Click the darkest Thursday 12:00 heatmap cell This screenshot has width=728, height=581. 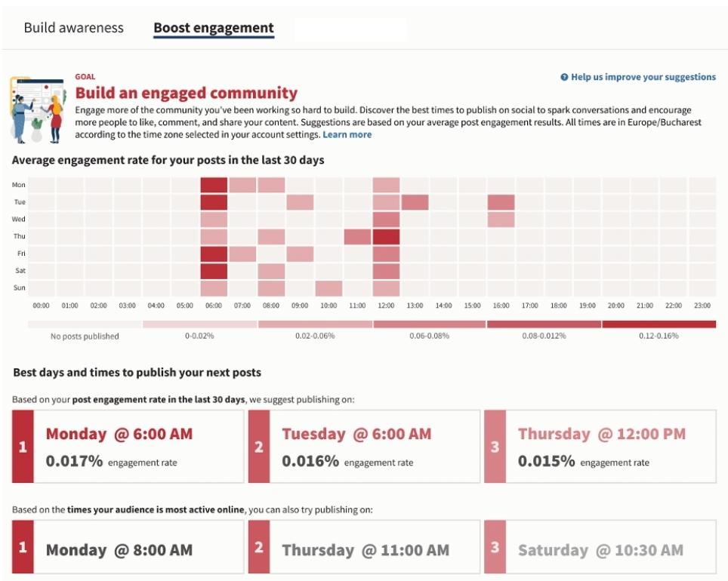[x=388, y=235]
